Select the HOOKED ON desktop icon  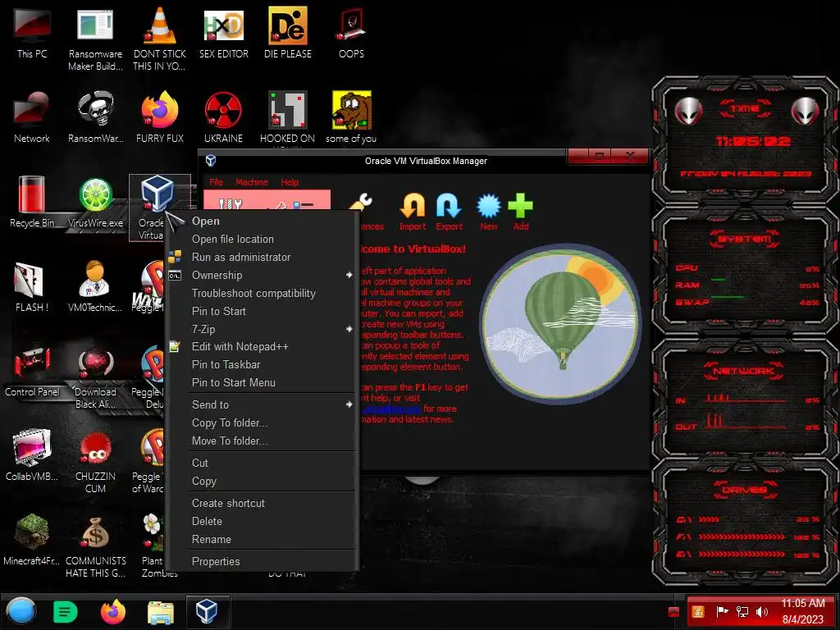click(x=288, y=116)
